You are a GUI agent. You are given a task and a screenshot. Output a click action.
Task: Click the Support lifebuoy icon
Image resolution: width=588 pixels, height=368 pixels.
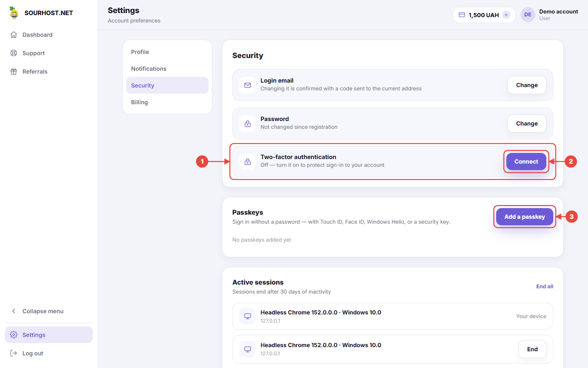tap(14, 53)
